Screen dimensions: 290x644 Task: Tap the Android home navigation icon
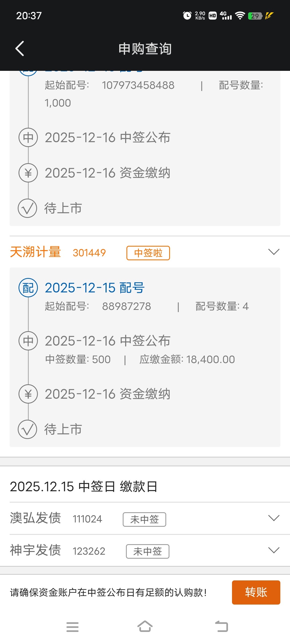pyautogui.click(x=145, y=627)
